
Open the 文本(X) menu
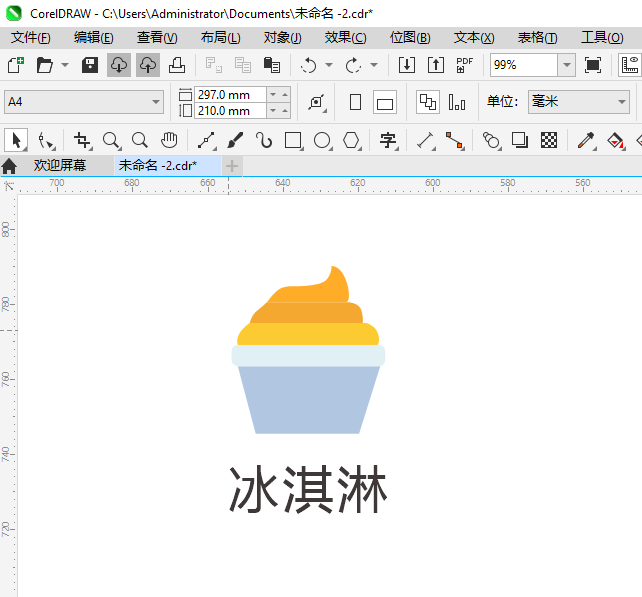474,38
